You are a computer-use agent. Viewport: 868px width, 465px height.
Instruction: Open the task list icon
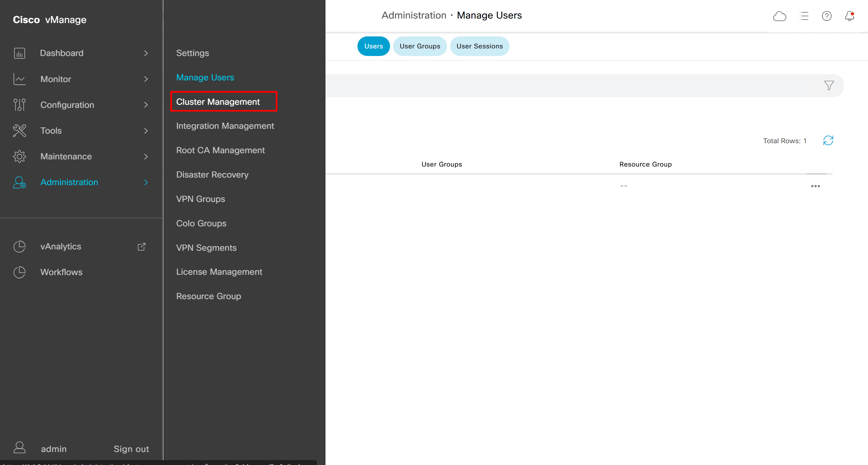click(x=804, y=16)
